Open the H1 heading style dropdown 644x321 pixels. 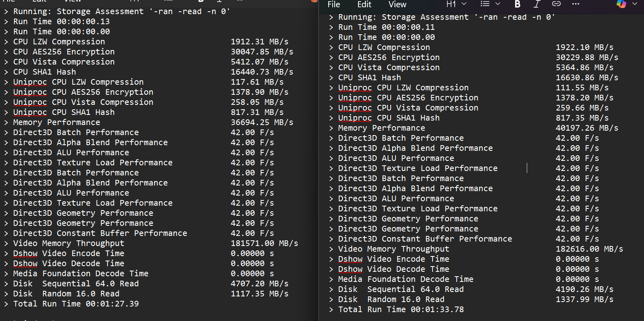pos(456,4)
